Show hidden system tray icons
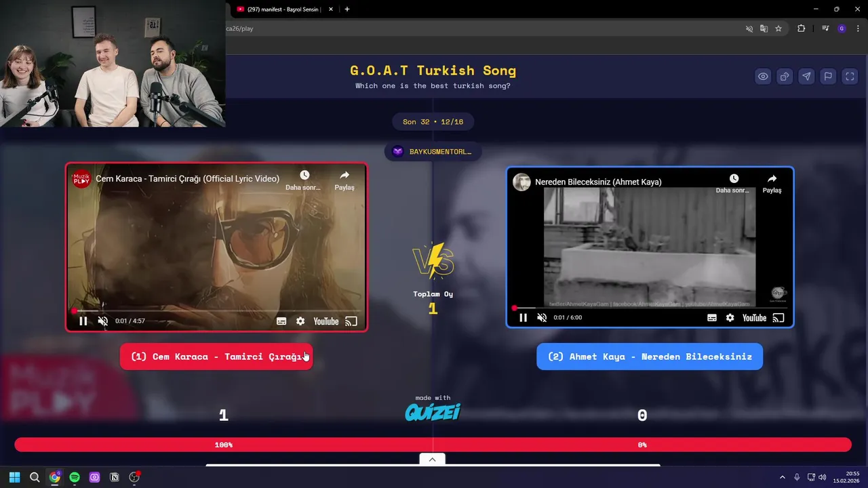 coord(782,477)
